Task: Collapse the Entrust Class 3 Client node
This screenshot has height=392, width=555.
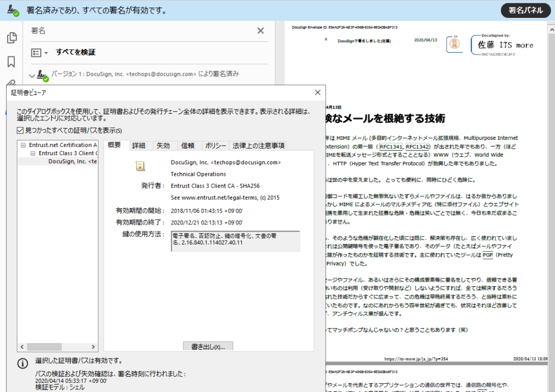Action: 33,153
